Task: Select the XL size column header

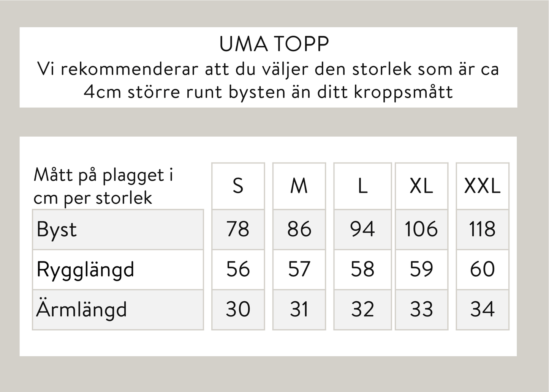Action: 421,186
